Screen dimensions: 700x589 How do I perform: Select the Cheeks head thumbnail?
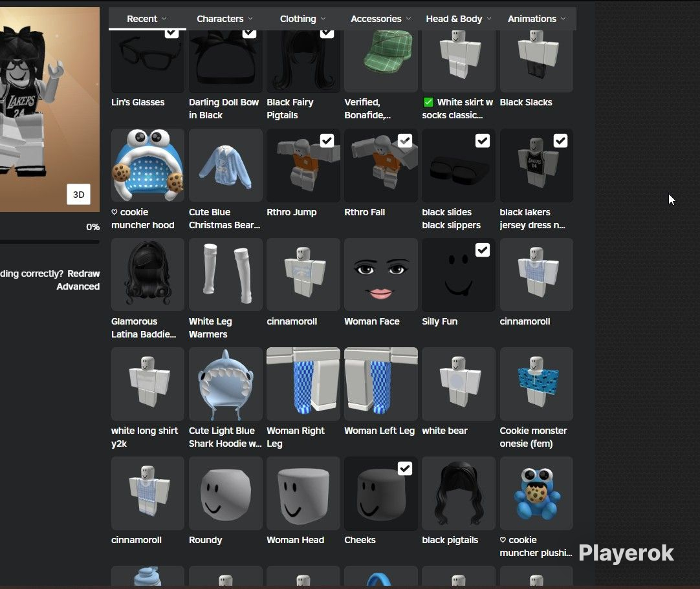[x=381, y=493]
